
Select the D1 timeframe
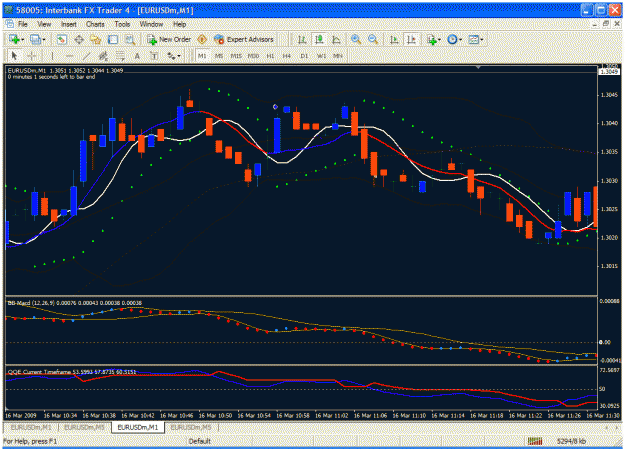click(x=304, y=56)
